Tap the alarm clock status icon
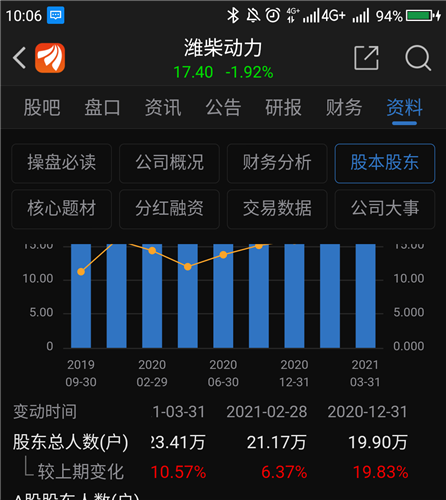The height and width of the screenshot is (500, 446). pyautogui.click(x=273, y=16)
